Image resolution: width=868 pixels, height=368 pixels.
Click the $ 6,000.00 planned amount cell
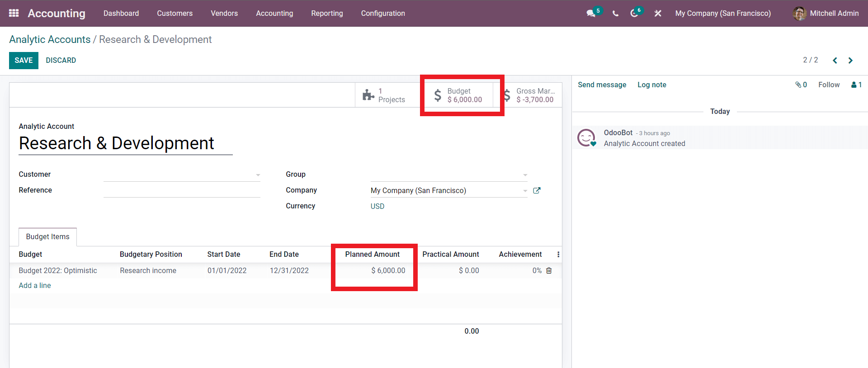click(x=388, y=271)
